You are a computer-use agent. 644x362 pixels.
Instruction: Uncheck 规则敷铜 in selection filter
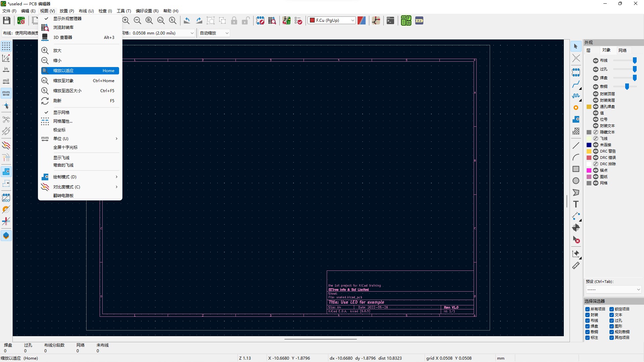click(x=611, y=332)
